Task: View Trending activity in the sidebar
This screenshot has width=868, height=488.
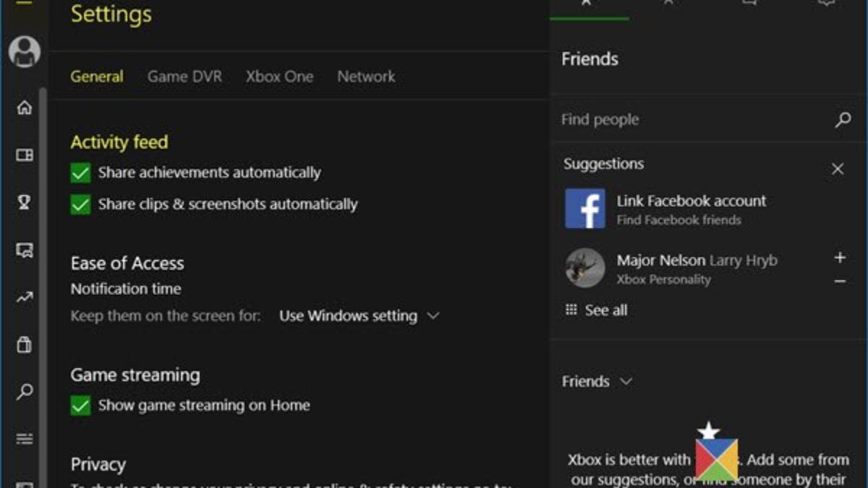Action: pyautogui.click(x=24, y=297)
